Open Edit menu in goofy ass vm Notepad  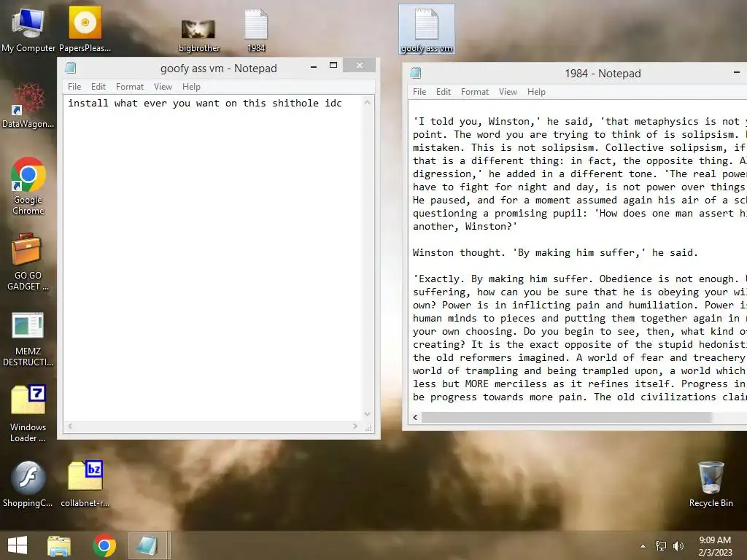click(98, 87)
